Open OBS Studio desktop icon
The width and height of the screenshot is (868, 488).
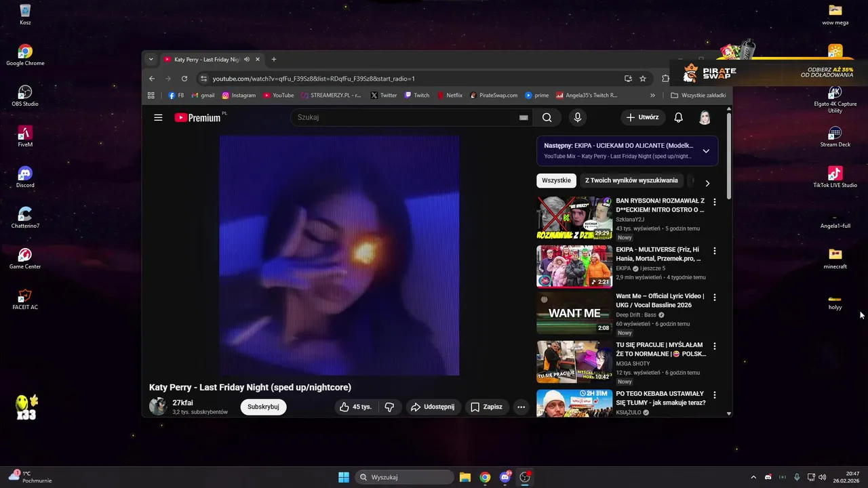(25, 96)
